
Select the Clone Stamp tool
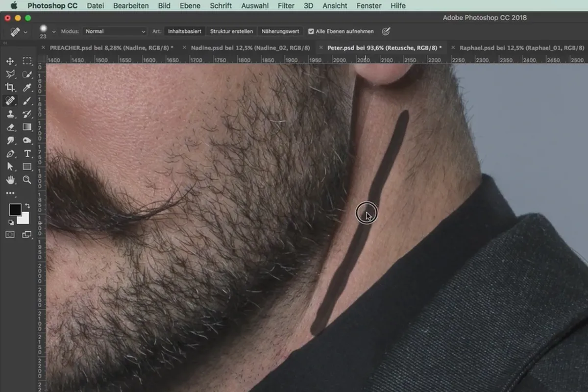(10, 114)
